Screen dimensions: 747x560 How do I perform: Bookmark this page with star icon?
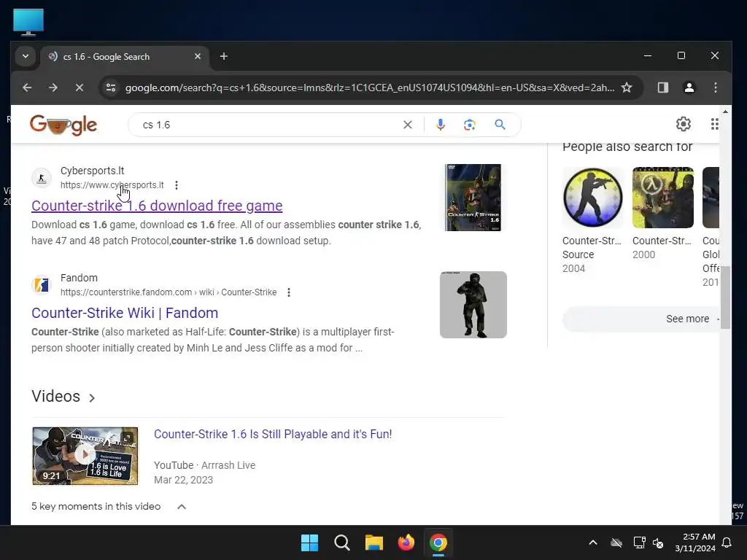pos(627,87)
